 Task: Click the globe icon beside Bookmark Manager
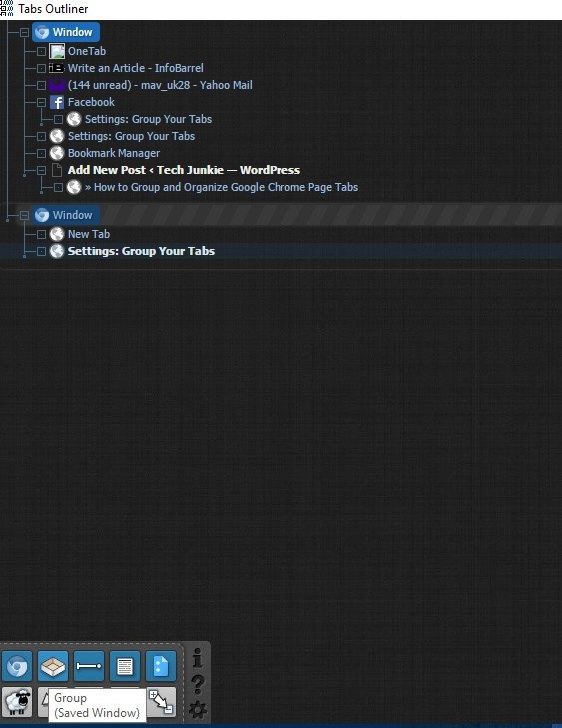(x=57, y=153)
